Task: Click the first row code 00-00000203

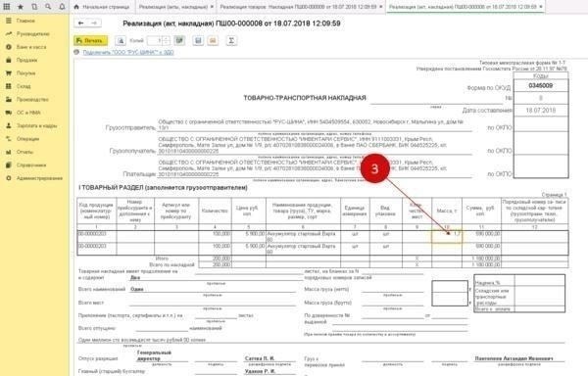Action: (x=92, y=234)
